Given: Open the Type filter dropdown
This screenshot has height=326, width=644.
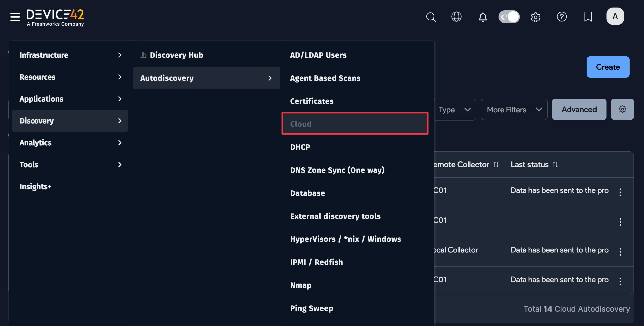Looking at the screenshot, I should pyautogui.click(x=455, y=109).
